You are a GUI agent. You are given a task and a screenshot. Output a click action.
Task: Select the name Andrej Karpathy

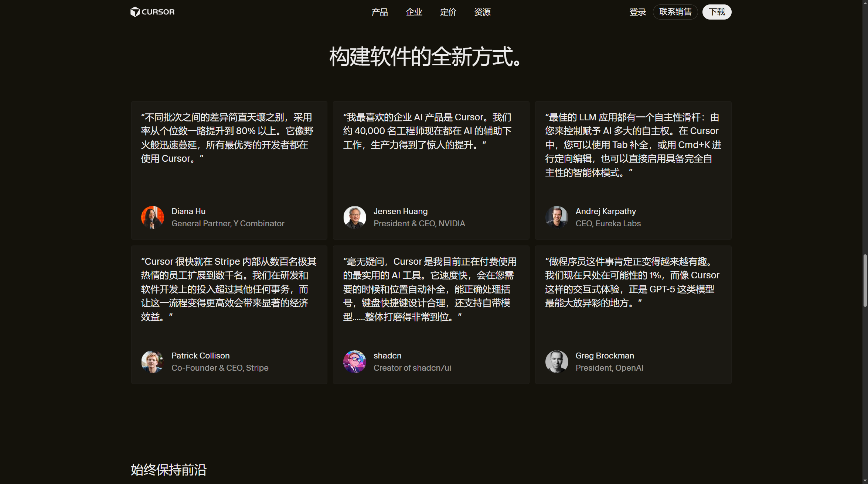pyautogui.click(x=606, y=211)
